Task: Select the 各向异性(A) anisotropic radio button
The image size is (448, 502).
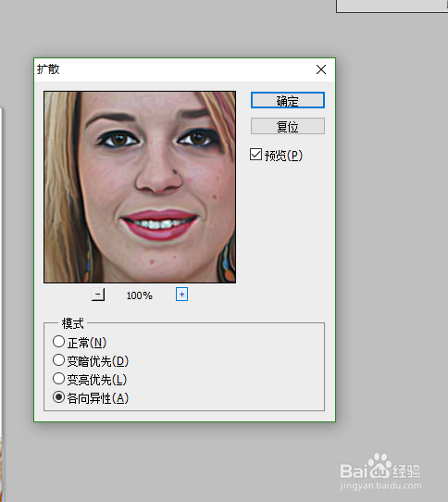Action: click(58, 397)
